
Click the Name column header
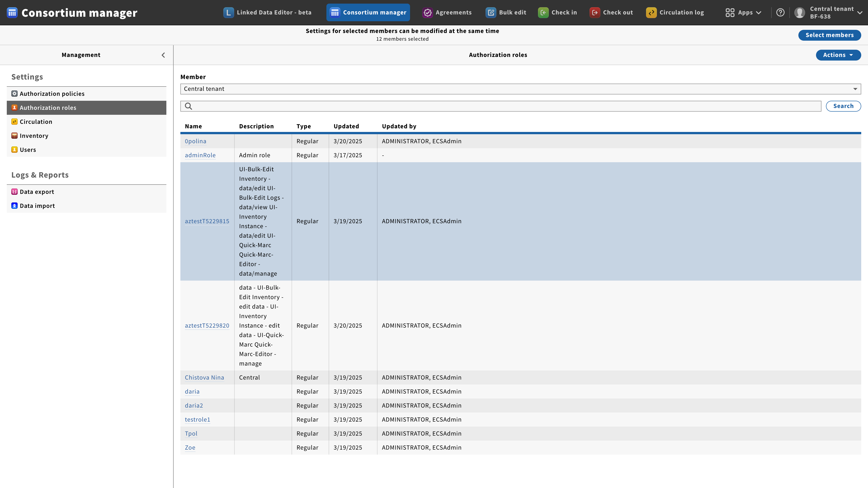pos(193,126)
